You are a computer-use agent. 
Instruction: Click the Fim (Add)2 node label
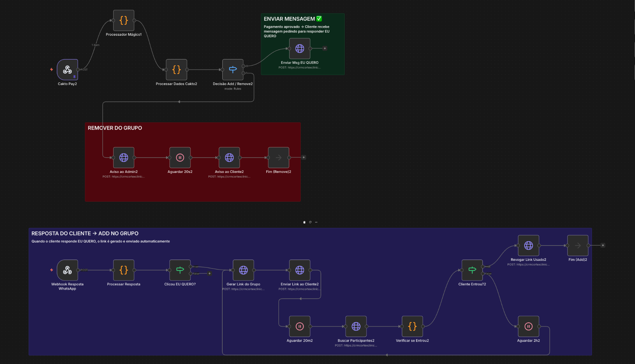click(x=578, y=260)
